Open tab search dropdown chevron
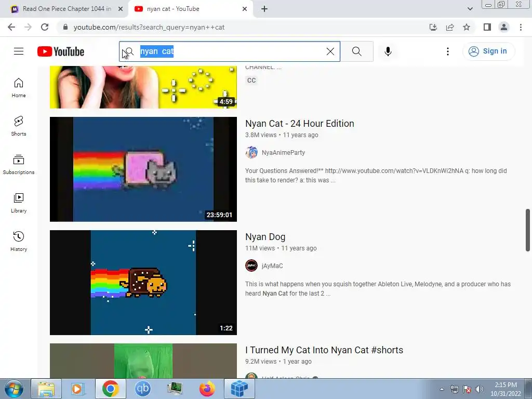532x399 pixels. pyautogui.click(x=470, y=9)
